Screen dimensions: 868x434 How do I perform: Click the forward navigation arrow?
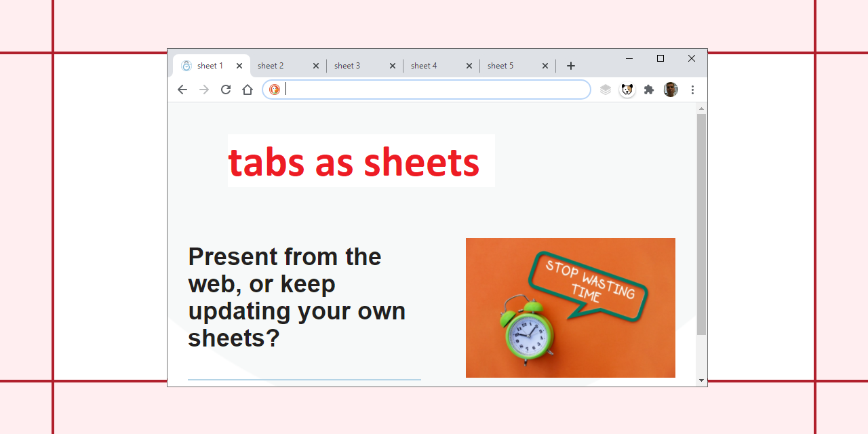[203, 89]
